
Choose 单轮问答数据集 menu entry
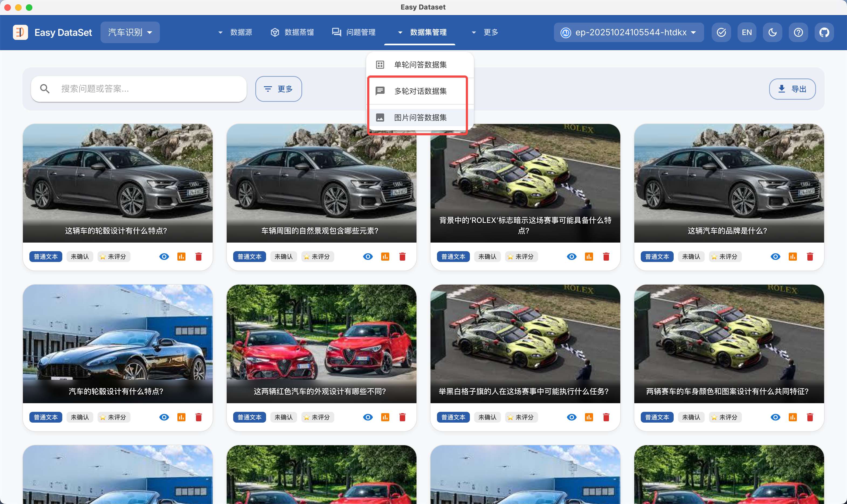click(420, 64)
